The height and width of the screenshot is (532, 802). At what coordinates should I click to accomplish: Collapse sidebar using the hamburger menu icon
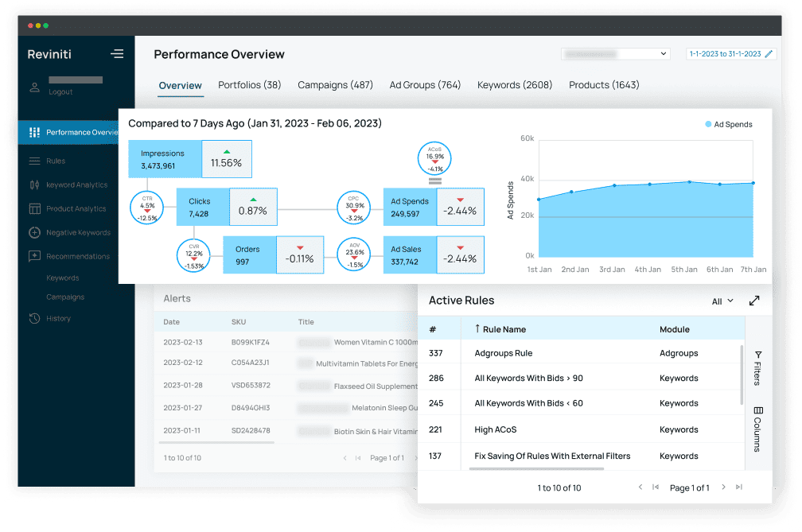coord(117,54)
